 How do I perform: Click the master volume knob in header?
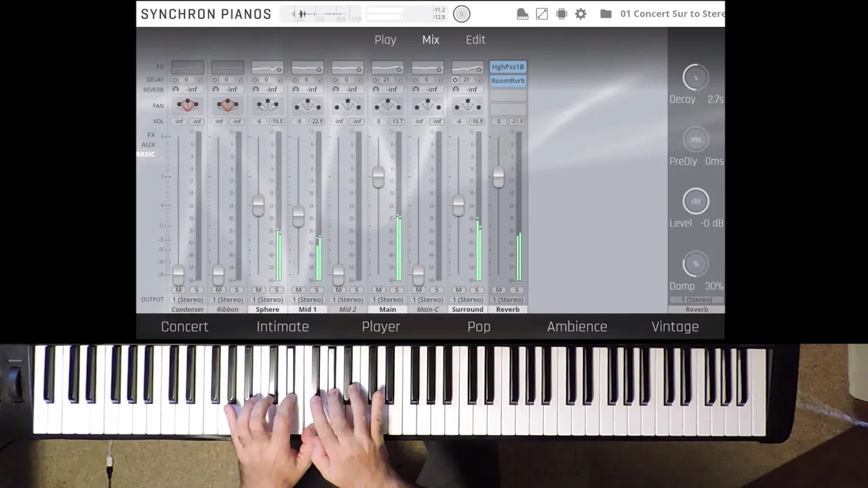(x=461, y=14)
